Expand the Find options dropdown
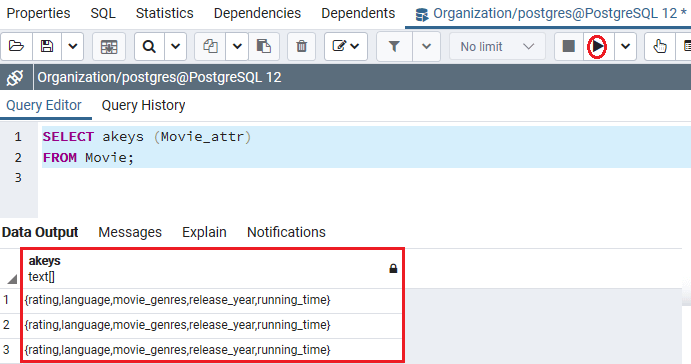691x364 pixels. point(175,46)
